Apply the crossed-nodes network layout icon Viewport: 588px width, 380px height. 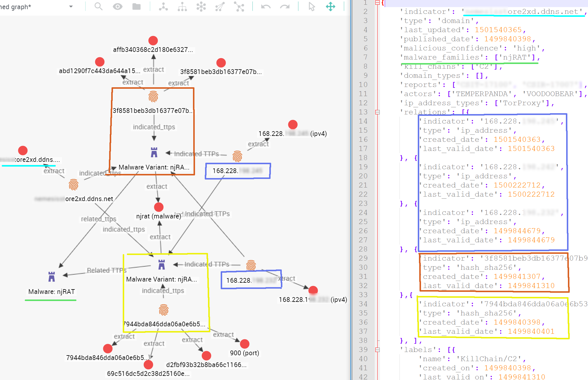(239, 6)
